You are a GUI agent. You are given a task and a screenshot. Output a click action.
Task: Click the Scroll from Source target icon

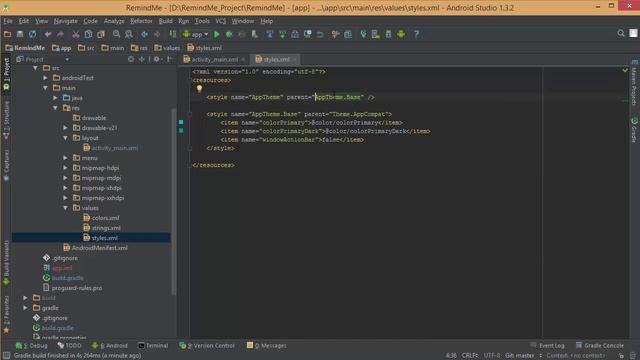point(131,59)
